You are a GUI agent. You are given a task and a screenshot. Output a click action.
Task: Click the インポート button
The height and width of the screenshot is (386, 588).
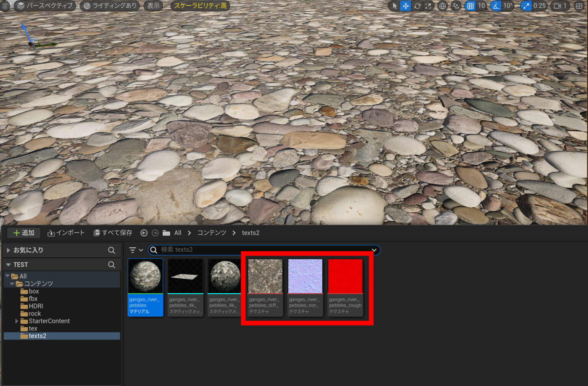coord(66,232)
